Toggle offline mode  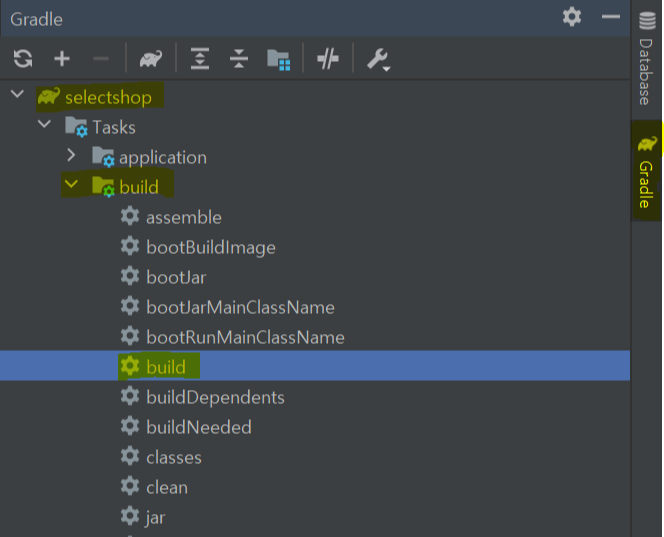(x=328, y=58)
